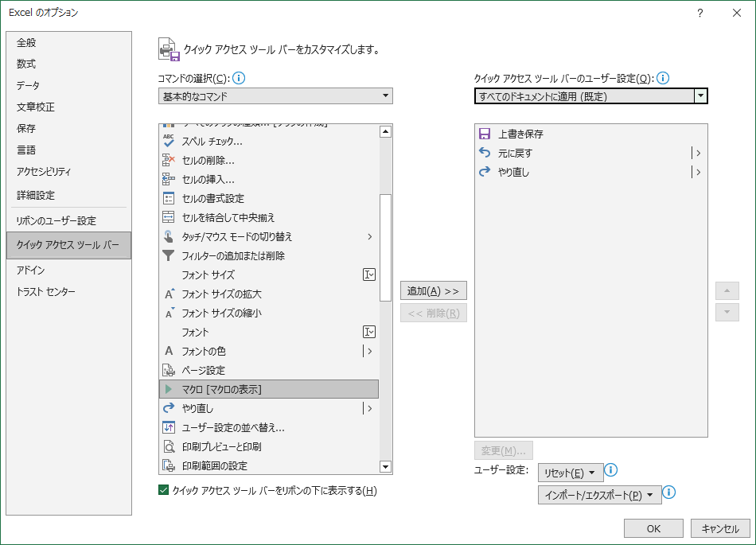Click the セルを結合して中央揃え icon
The image size is (756, 545).
168,217
